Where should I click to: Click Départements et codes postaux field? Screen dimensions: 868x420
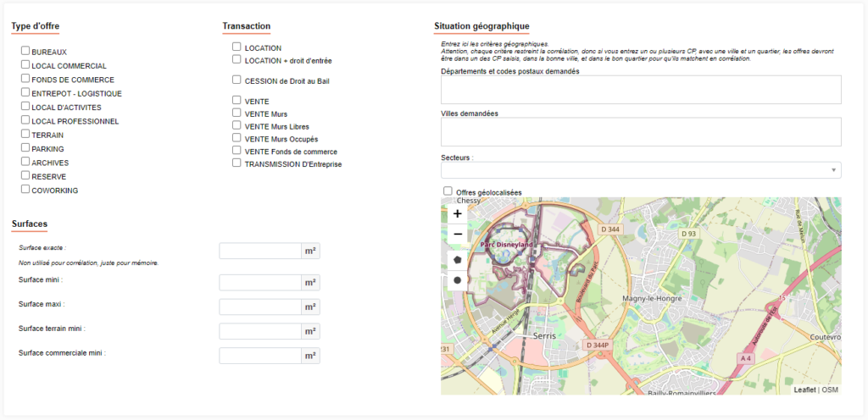(x=641, y=90)
